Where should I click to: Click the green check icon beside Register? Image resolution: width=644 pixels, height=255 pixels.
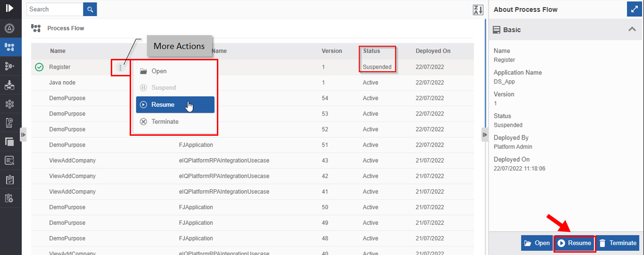pos(40,67)
